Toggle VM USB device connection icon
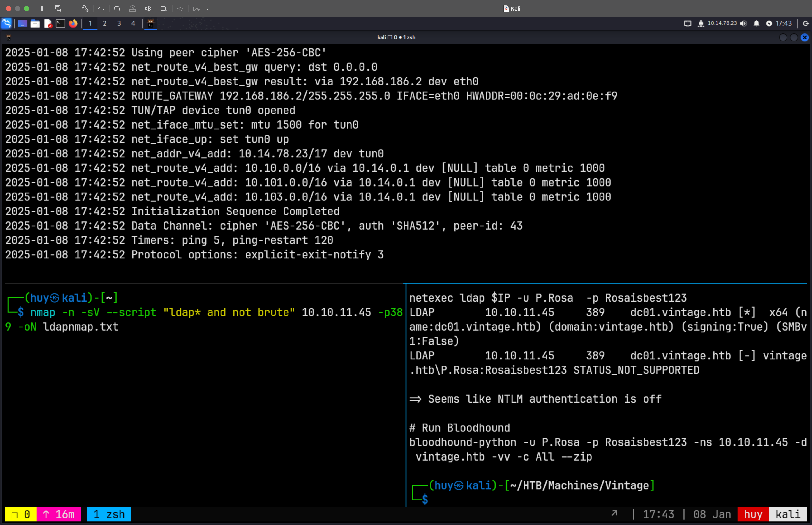The height and width of the screenshot is (525, 812). 180,9
